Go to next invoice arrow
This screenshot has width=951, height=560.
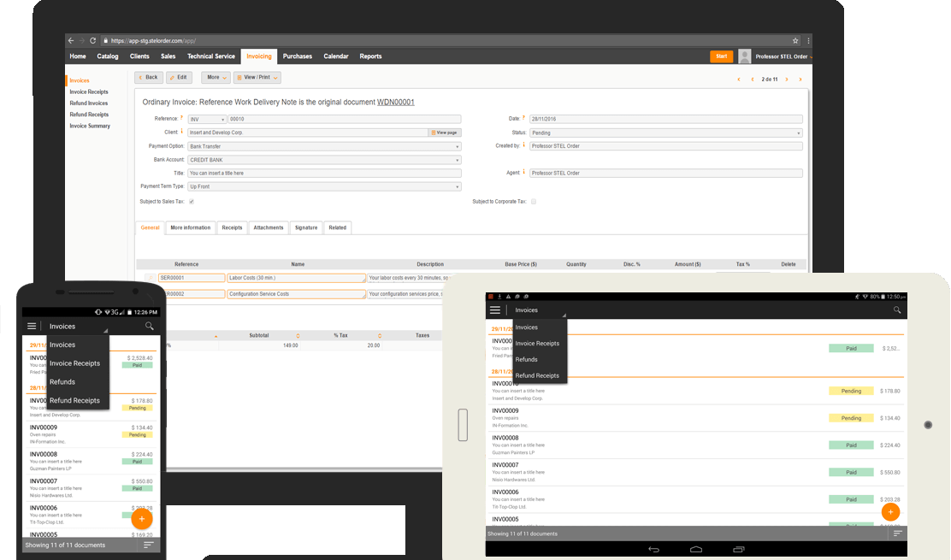point(787,80)
